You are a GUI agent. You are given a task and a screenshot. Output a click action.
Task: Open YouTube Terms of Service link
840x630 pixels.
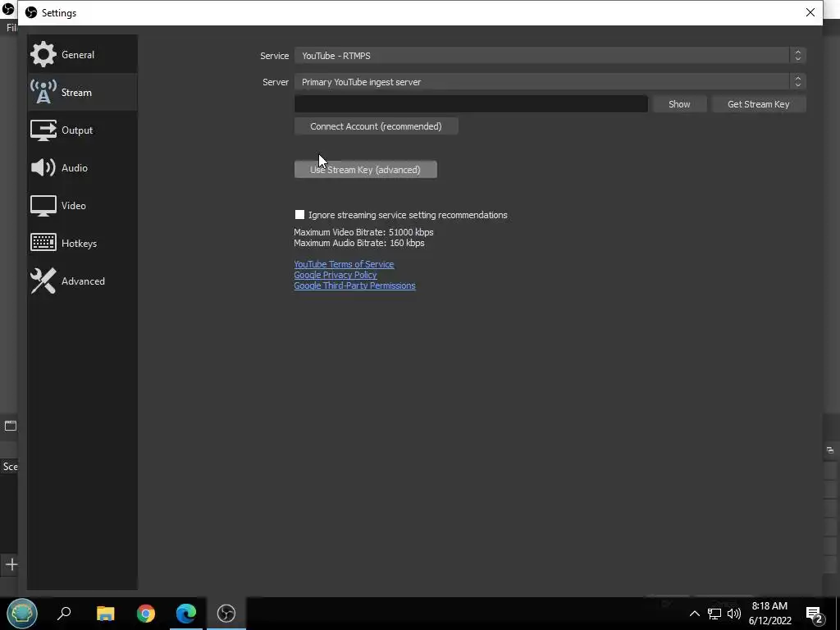point(344,264)
